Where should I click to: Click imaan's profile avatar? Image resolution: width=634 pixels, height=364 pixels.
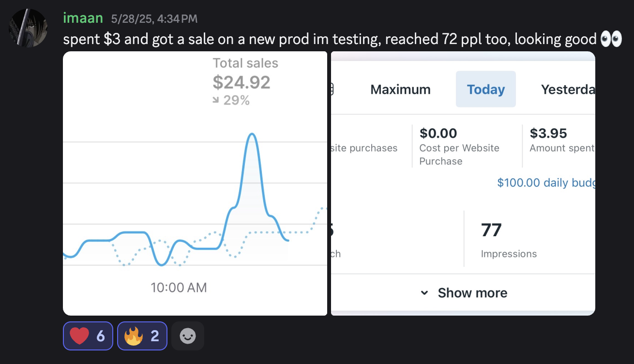(x=28, y=28)
